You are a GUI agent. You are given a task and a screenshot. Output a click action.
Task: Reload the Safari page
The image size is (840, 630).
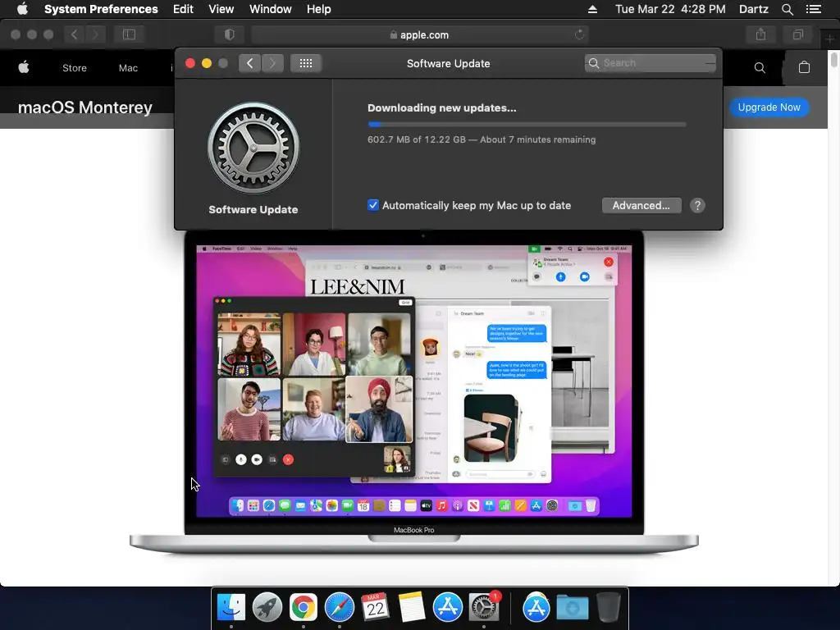tap(579, 34)
